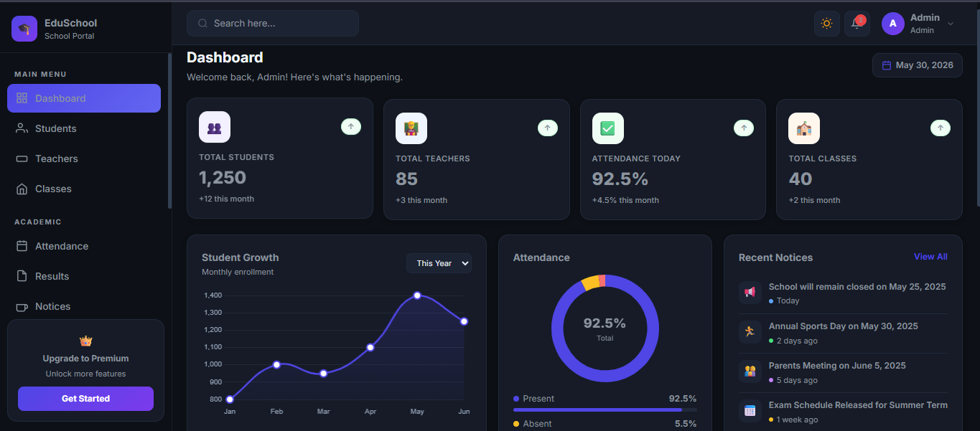Image resolution: width=980 pixels, height=431 pixels.
Task: Click the crown icon in Premium card
Action: coord(85,341)
